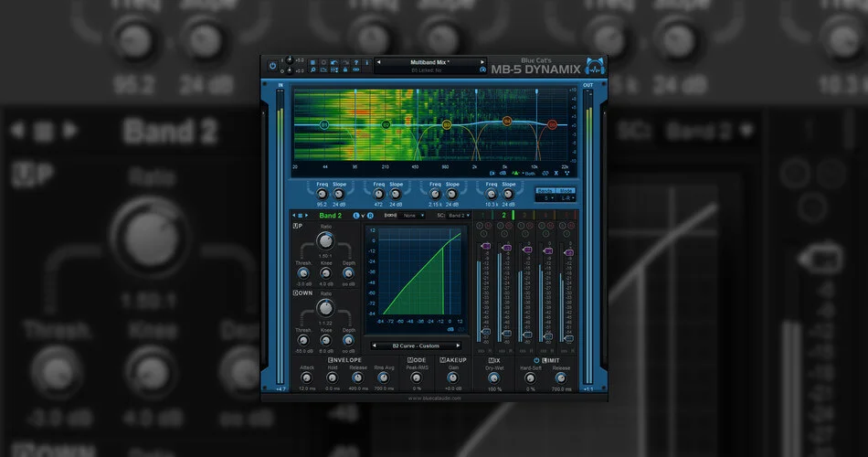Open the 'None' dropdown in band header

point(413,216)
